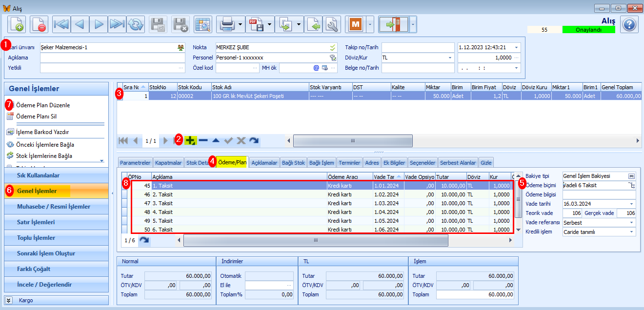
Task: Click the stock grid horizontal scrollbar thumb
Action: tap(353, 140)
